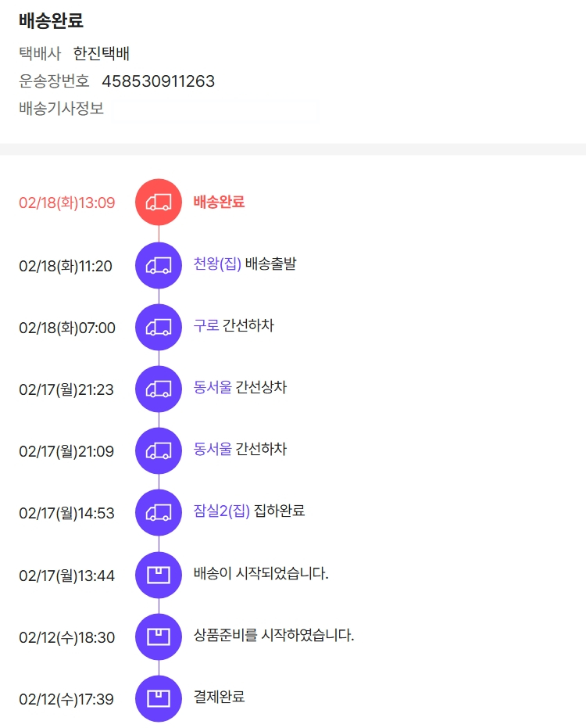This screenshot has width=586, height=728.
Task: Click the 배송완료 heading at the top
Action: tap(51, 21)
